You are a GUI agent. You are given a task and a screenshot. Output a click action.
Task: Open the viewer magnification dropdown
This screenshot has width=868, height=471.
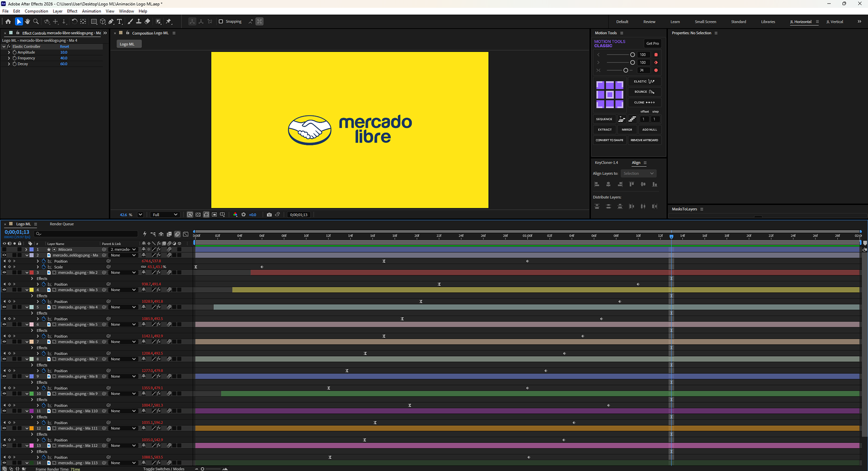(x=140, y=215)
